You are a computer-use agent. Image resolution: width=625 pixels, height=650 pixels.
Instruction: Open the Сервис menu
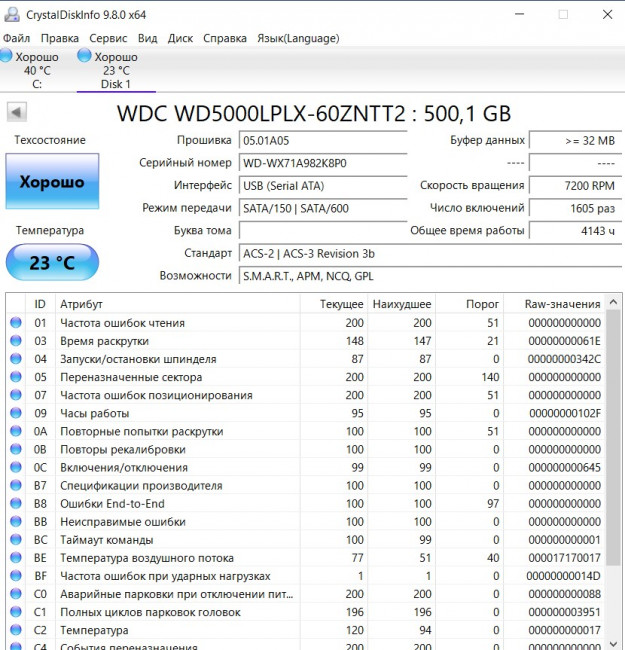pos(108,39)
